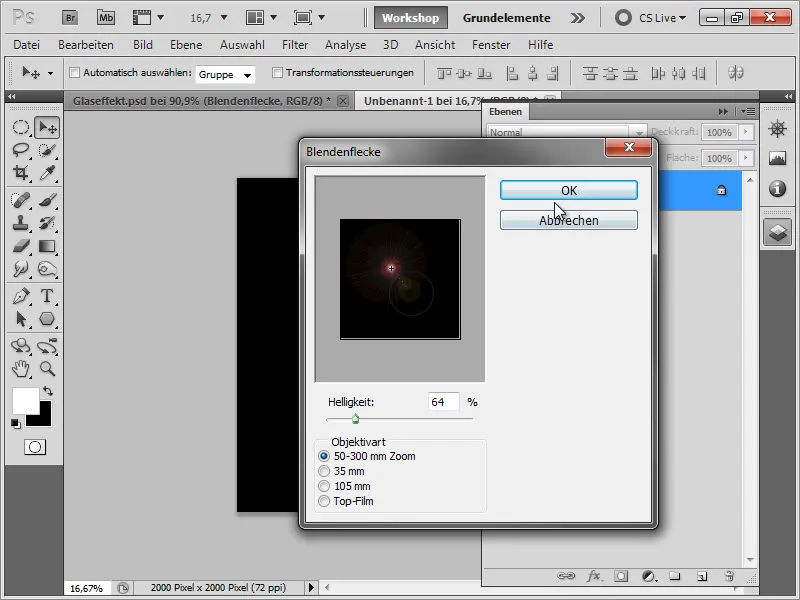This screenshot has height=600, width=800.
Task: Open the foreground color swatch
Action: (x=25, y=399)
